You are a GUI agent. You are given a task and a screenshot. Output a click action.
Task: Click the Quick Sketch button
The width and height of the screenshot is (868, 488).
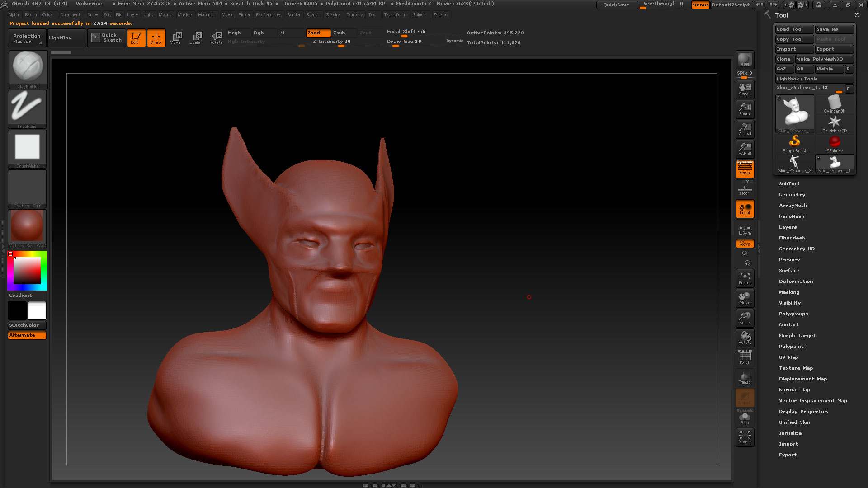(x=107, y=38)
